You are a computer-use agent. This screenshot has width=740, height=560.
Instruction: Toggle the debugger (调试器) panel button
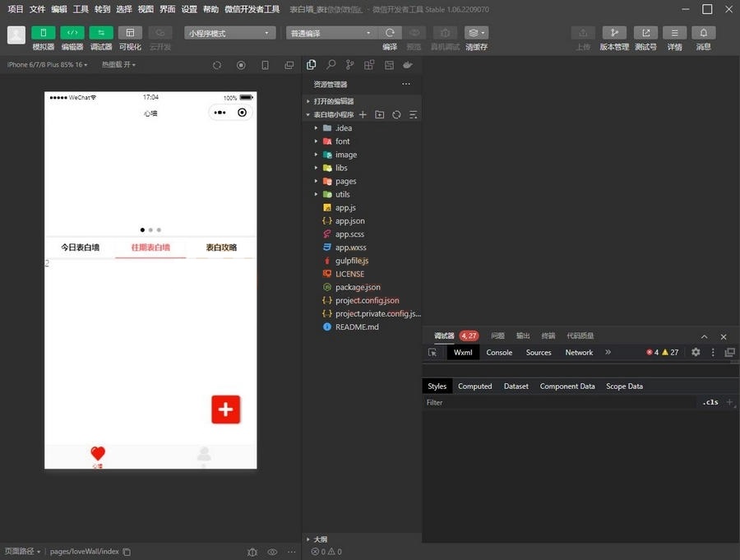click(101, 33)
